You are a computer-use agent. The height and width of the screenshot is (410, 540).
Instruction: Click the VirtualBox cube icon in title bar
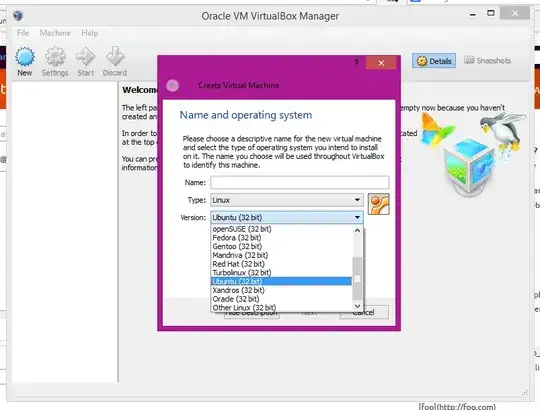coord(18,16)
